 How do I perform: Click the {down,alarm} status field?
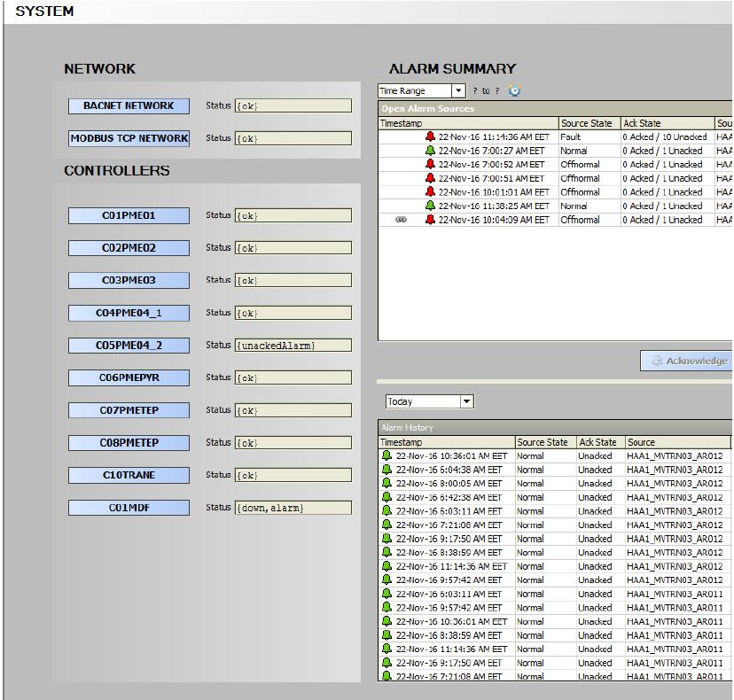tap(293, 508)
